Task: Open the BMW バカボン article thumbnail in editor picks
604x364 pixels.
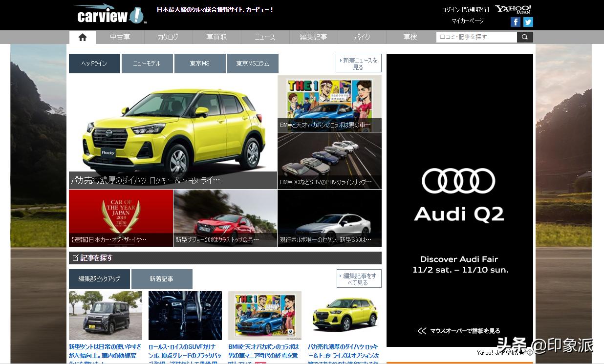Action: click(x=265, y=316)
